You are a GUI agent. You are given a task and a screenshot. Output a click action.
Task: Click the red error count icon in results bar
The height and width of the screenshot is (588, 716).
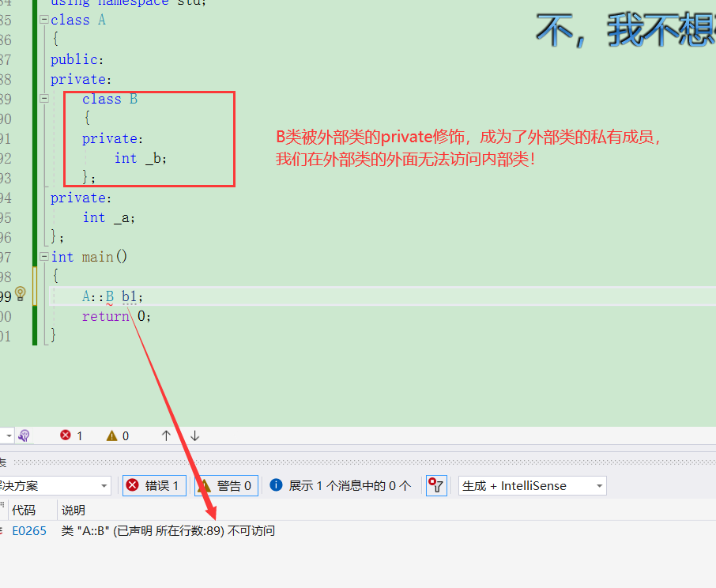tap(64, 435)
